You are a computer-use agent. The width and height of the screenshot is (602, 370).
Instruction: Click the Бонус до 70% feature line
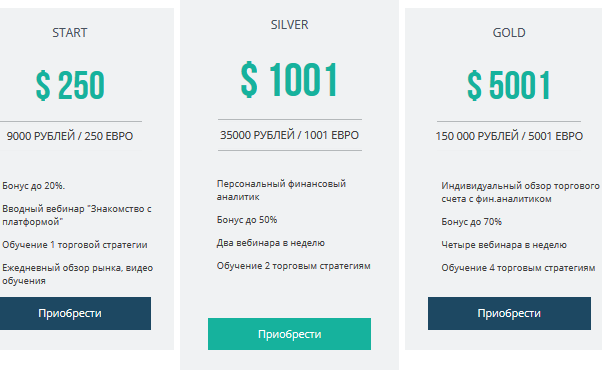pos(471,222)
